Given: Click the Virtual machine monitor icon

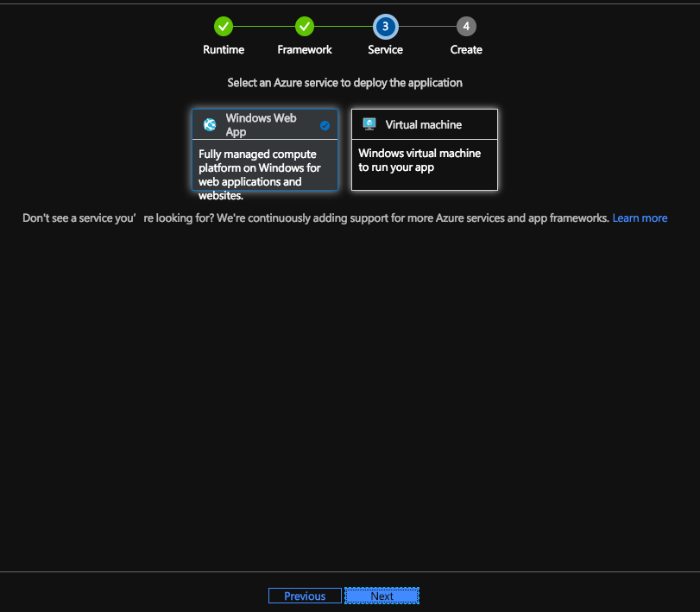Looking at the screenshot, I should tap(369, 124).
